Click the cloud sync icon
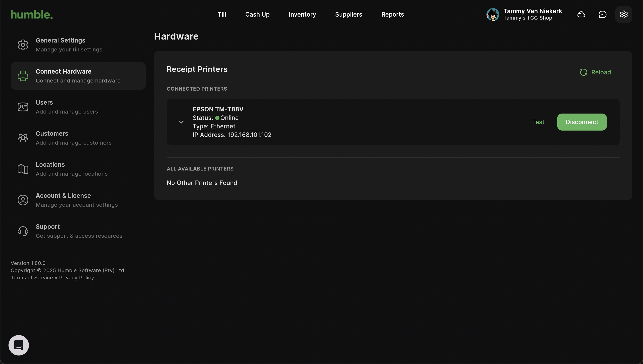The height and width of the screenshot is (364, 643). [581, 14]
